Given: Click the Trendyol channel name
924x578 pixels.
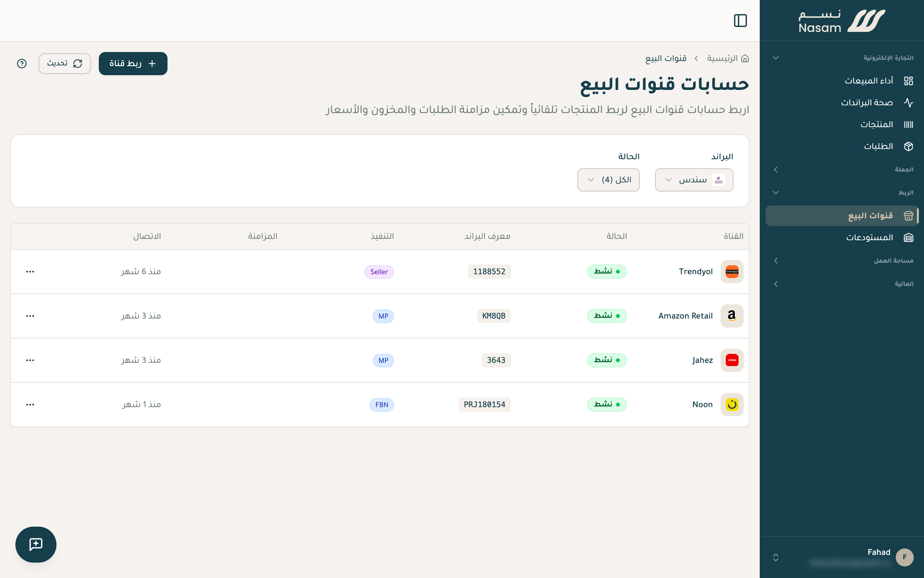Looking at the screenshot, I should (696, 272).
